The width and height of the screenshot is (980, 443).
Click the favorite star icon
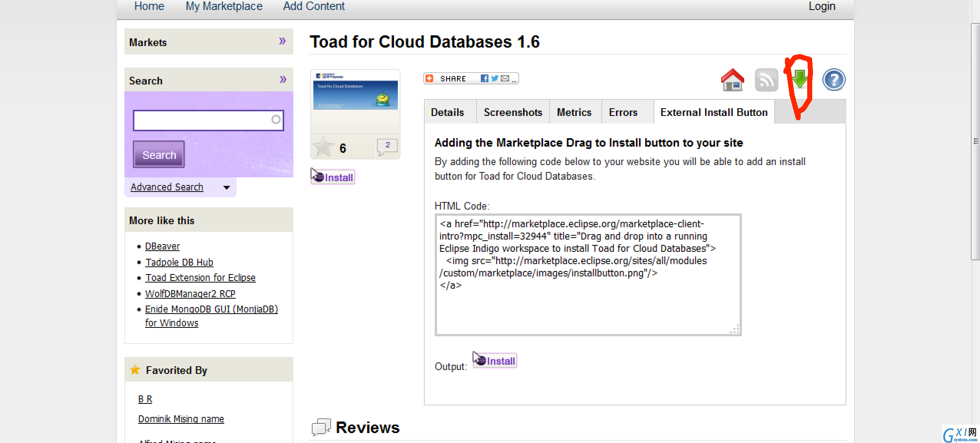[323, 147]
